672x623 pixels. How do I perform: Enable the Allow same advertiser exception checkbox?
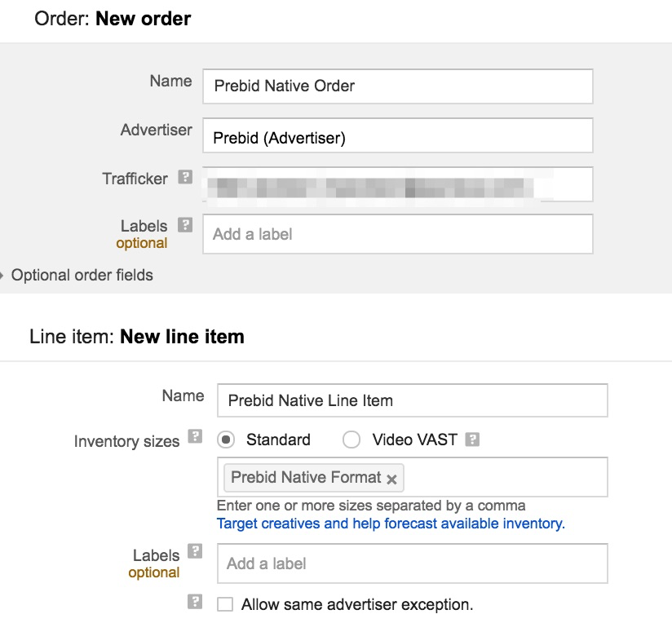click(x=226, y=603)
